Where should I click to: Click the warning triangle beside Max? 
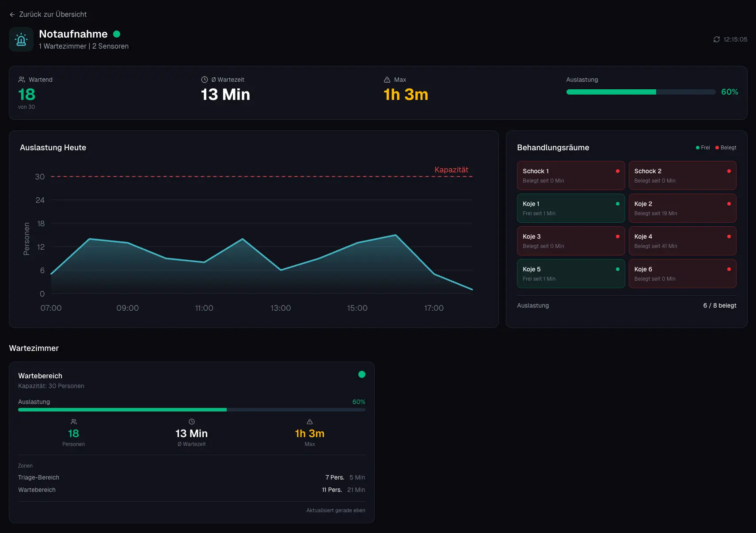click(387, 80)
